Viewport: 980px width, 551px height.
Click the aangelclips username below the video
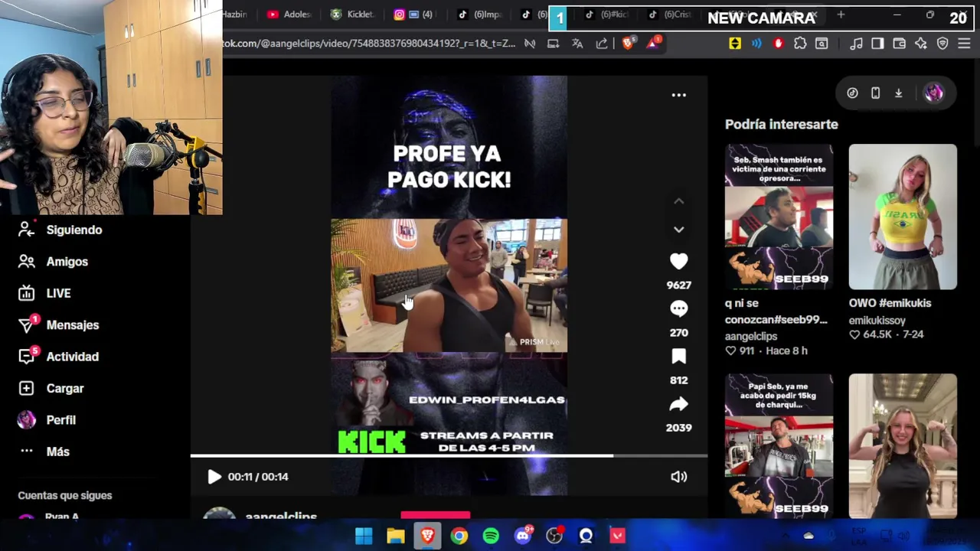pos(281,517)
